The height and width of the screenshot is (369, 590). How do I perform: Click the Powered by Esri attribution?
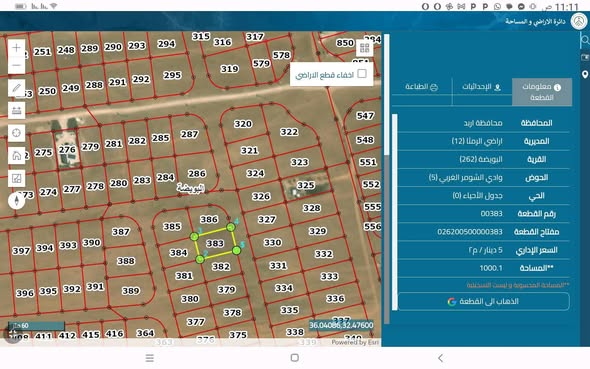pos(355,342)
